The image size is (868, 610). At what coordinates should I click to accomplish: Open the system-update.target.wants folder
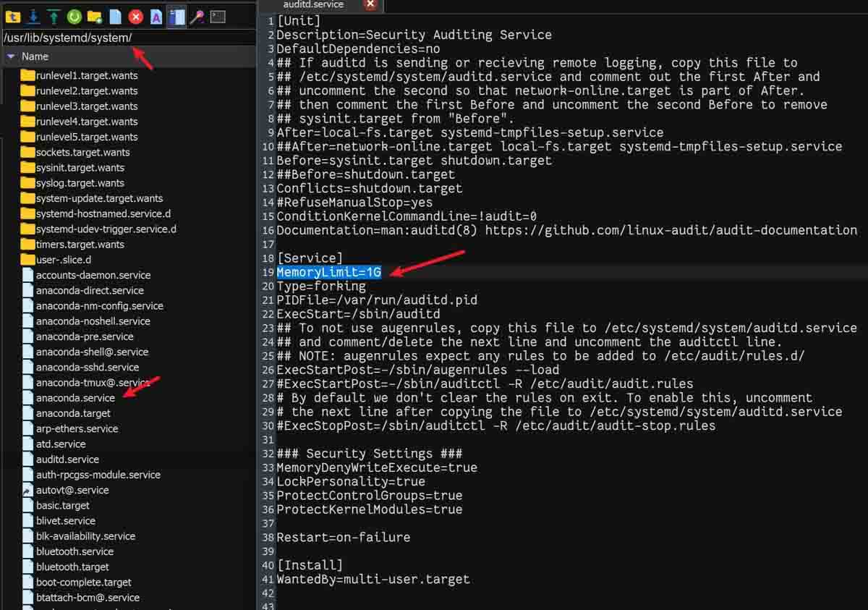93,198
